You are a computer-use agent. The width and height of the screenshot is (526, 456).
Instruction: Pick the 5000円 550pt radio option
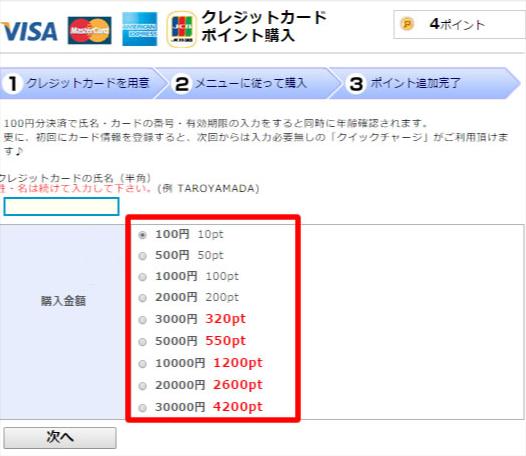[x=143, y=342]
